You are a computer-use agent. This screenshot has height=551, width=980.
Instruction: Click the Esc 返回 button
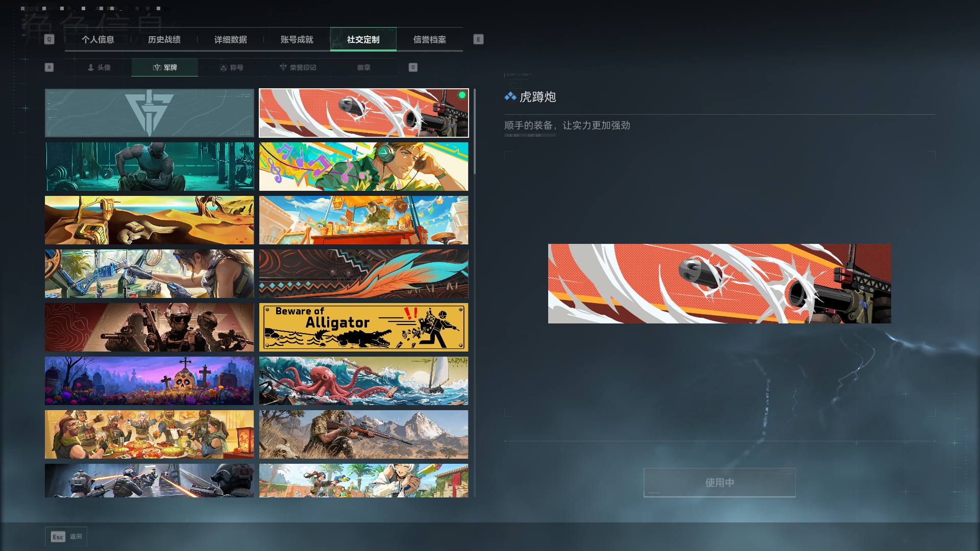tap(66, 537)
